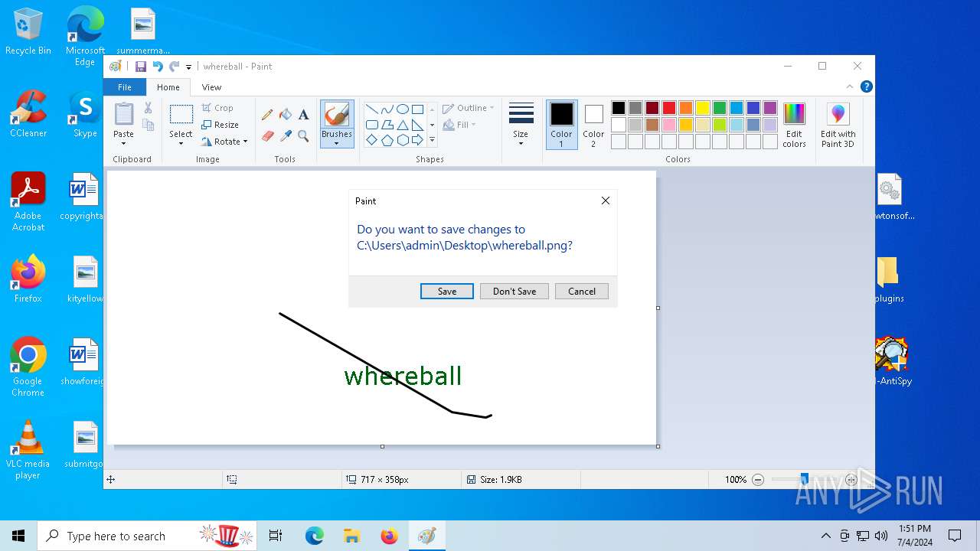Viewport: 980px width, 551px height.
Task: Select the rectangular Select tool
Action: tap(181, 115)
